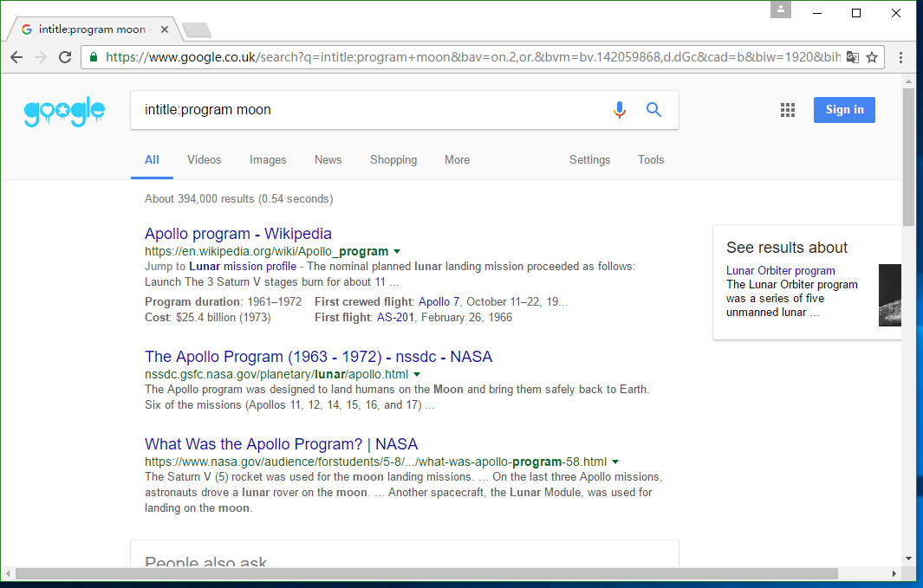Click the vertical scrollbar down arrow
The image size is (923, 588).
click(x=909, y=559)
